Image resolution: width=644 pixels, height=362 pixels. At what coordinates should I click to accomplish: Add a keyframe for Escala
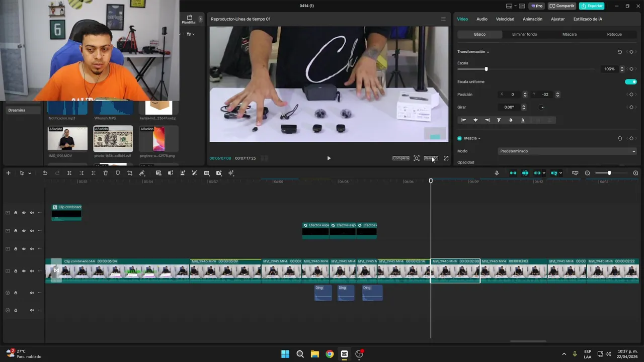coord(631,69)
